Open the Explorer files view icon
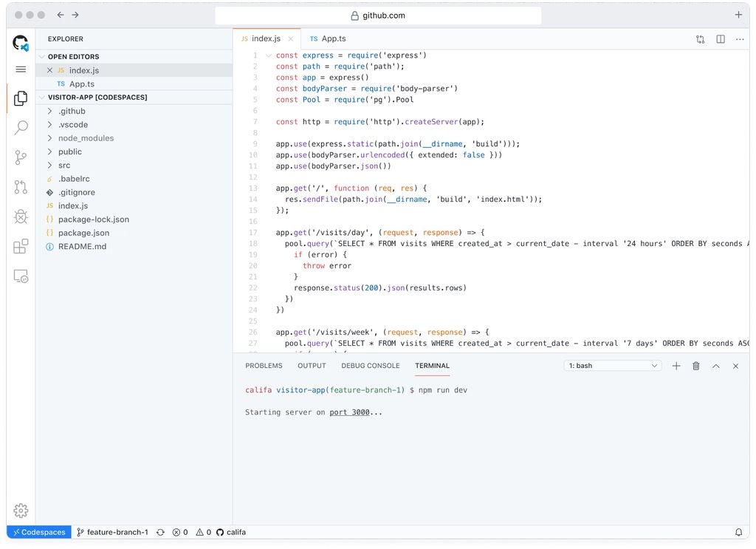 [x=21, y=98]
